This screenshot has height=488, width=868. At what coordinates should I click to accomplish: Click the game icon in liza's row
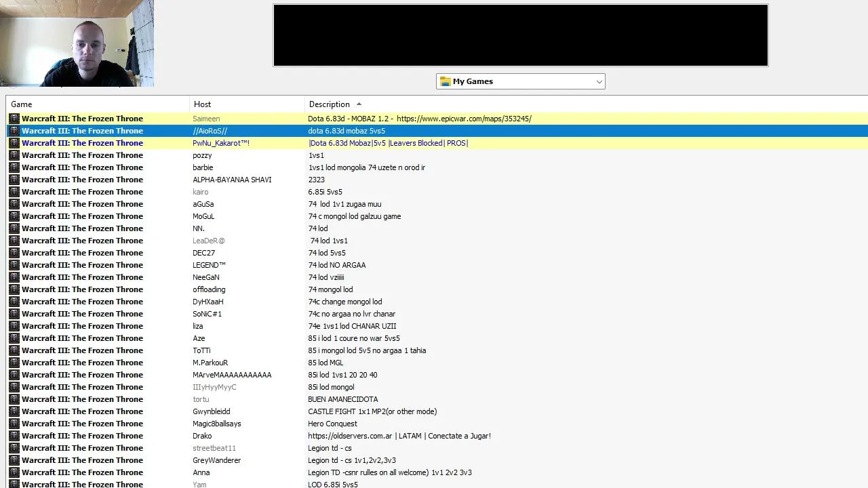pos(14,326)
